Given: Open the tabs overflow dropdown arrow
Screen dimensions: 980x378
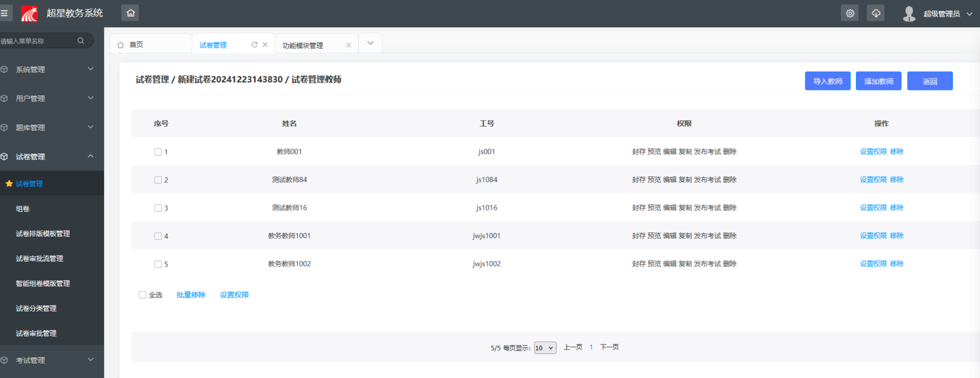Looking at the screenshot, I should click(370, 43).
